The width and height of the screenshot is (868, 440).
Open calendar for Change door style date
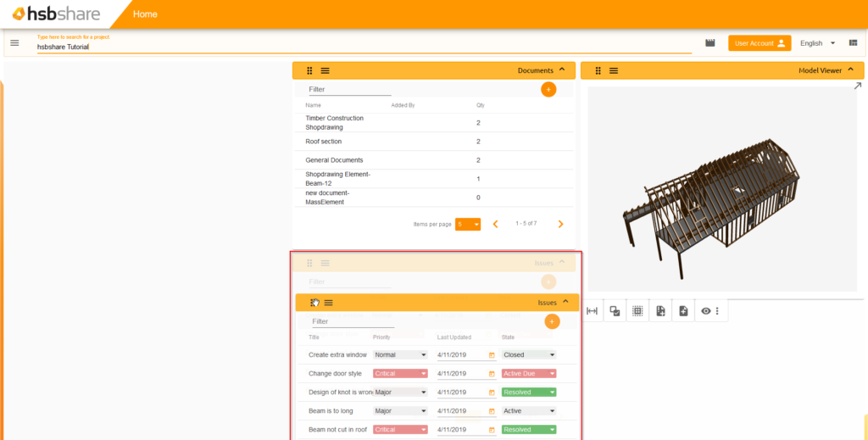click(x=492, y=374)
